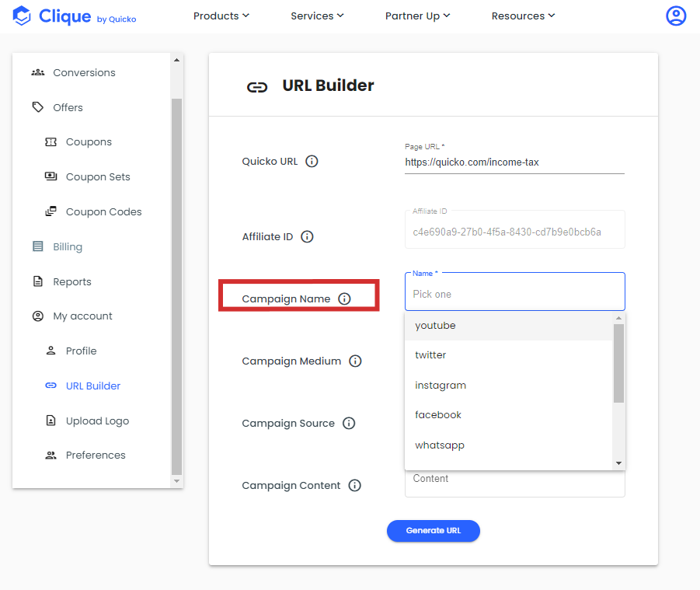700x590 pixels.
Task: Click the 'Campaign Source' label text
Action: 288,423
